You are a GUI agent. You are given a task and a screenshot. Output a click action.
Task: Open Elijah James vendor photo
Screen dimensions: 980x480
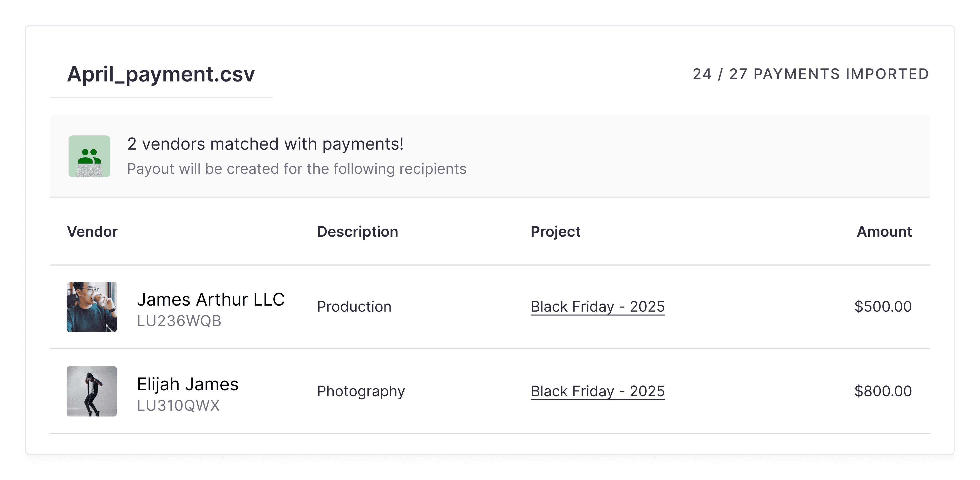(92, 391)
